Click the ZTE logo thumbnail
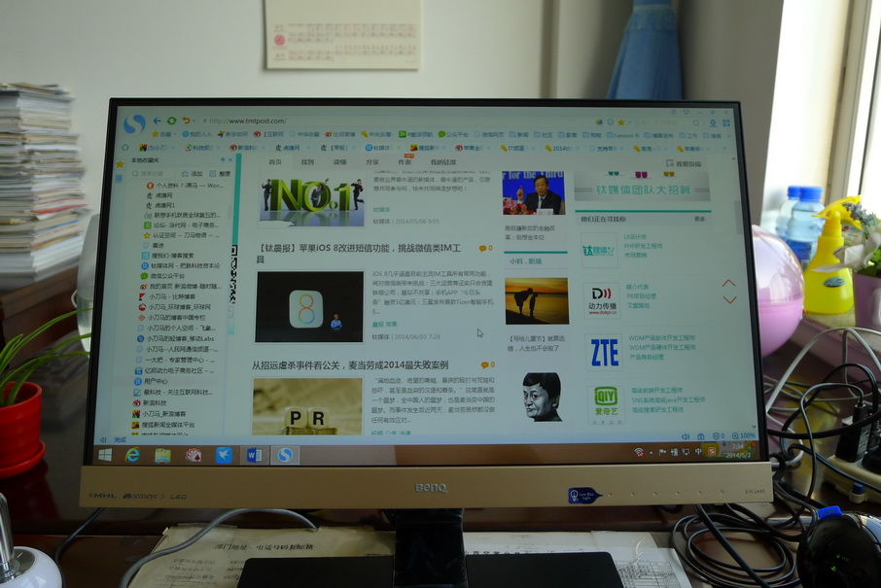The height and width of the screenshot is (588, 881). [x=604, y=352]
